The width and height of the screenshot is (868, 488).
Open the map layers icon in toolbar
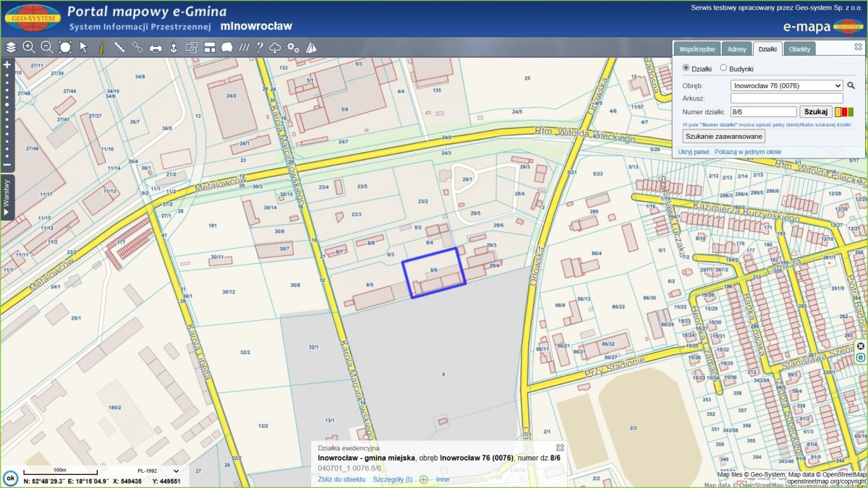(x=11, y=47)
